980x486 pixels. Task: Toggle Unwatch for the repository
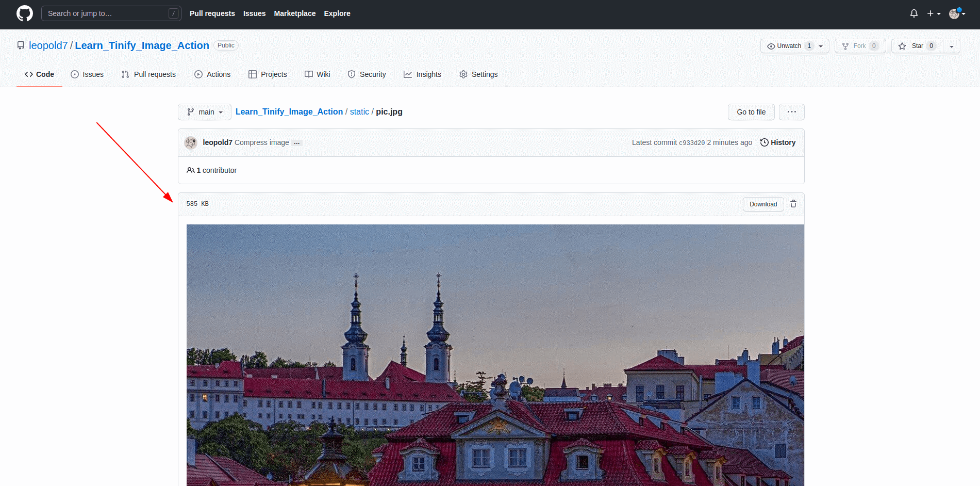pyautogui.click(x=788, y=46)
